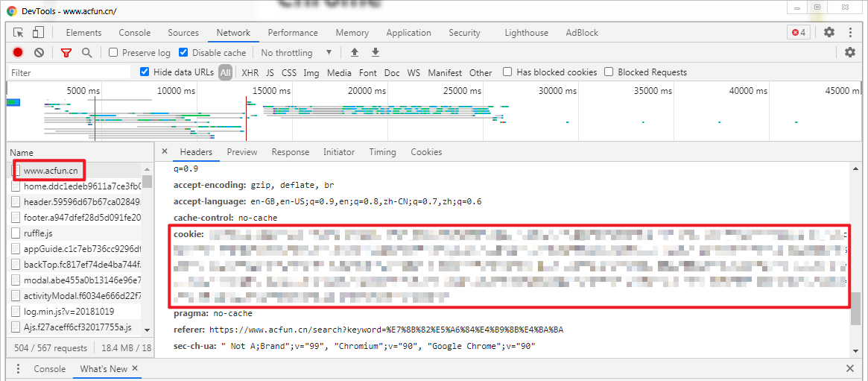
Task: Clear the network log icon
Action: (x=39, y=53)
